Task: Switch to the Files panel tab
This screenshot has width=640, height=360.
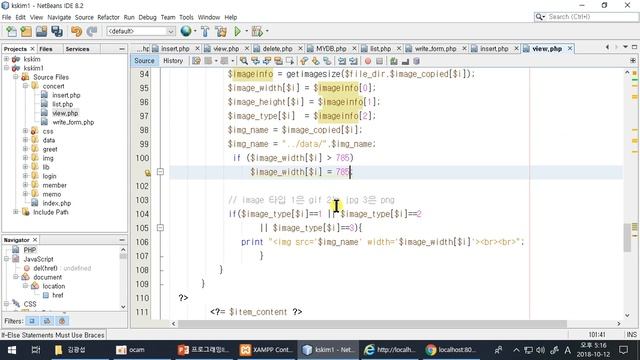Action: click(46, 49)
